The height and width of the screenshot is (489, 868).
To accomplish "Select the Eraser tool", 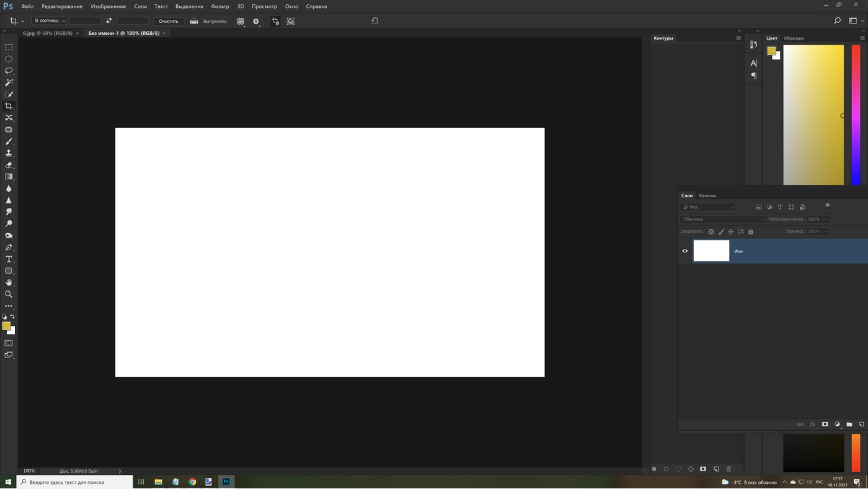I will click(9, 165).
